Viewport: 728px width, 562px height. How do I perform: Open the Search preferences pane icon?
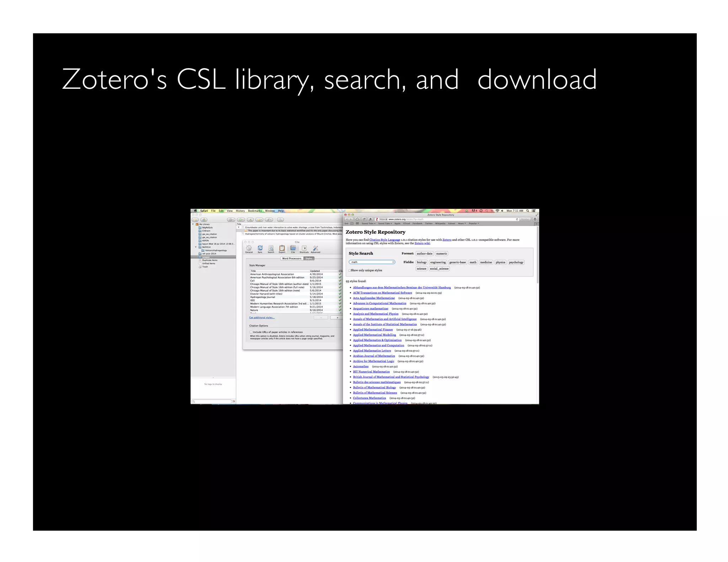pos(271,249)
